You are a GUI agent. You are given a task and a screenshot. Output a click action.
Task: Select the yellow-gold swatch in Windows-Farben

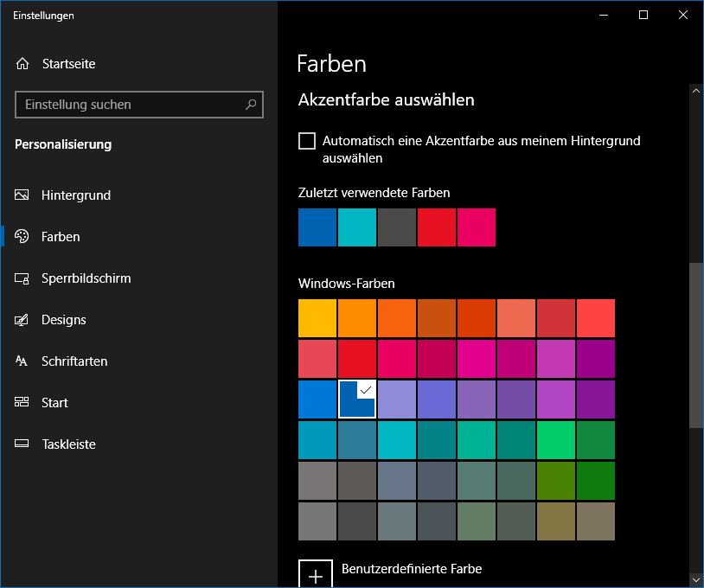tap(317, 318)
